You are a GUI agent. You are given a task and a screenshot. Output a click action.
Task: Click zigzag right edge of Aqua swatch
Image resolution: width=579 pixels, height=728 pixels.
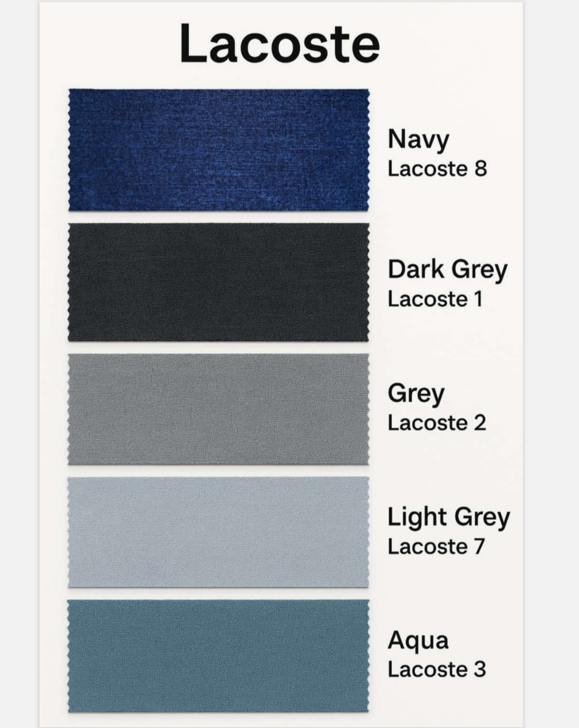pyautogui.click(x=367, y=656)
